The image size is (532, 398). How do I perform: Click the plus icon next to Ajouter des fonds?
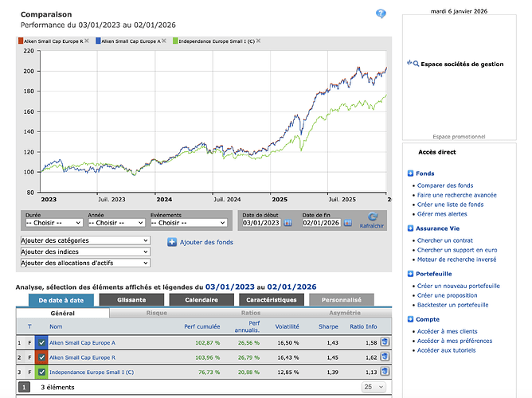pyautogui.click(x=172, y=242)
